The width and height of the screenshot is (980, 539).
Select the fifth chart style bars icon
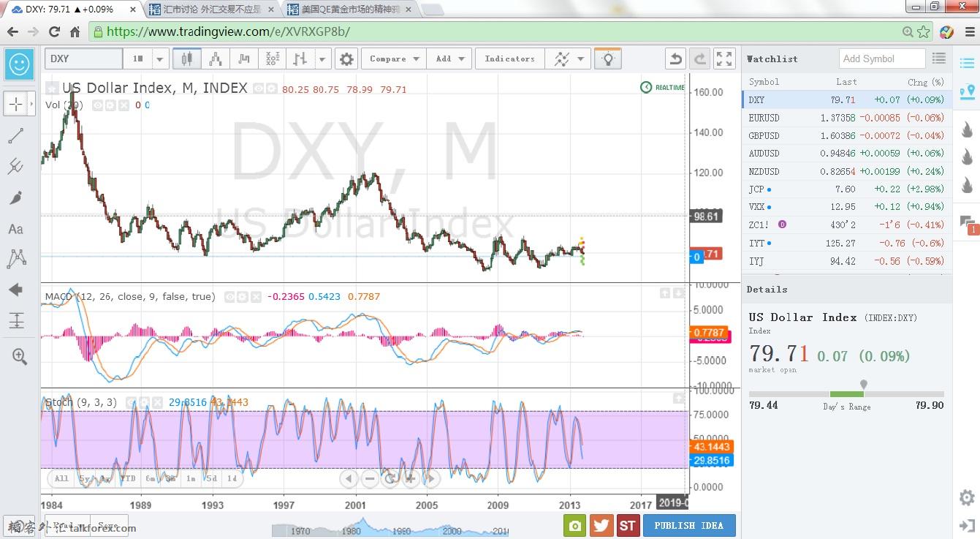tap(300, 59)
